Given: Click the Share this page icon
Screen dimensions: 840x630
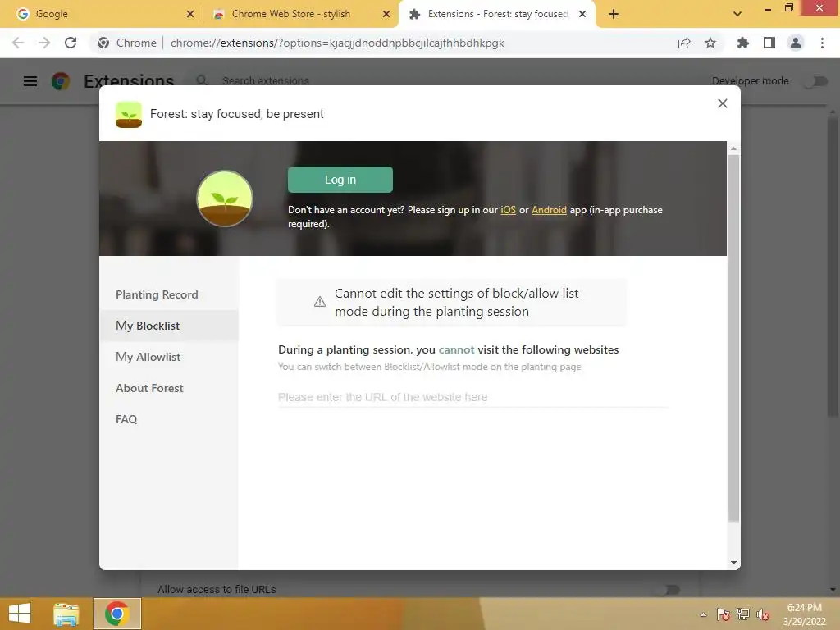Looking at the screenshot, I should pyautogui.click(x=684, y=43).
